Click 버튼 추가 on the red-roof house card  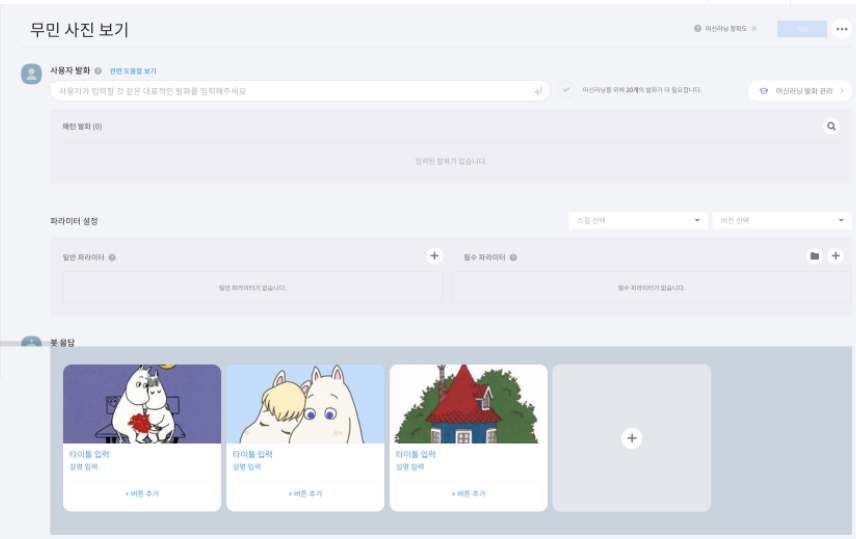[468, 494]
